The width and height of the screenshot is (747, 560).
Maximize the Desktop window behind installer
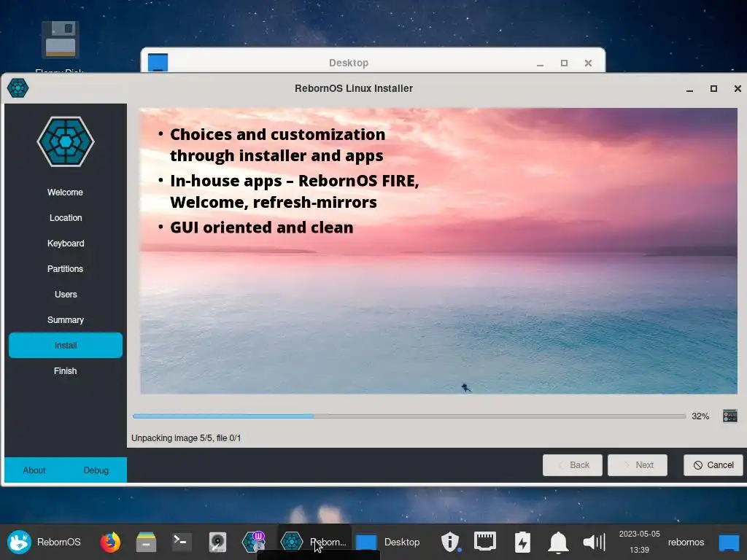pos(564,63)
